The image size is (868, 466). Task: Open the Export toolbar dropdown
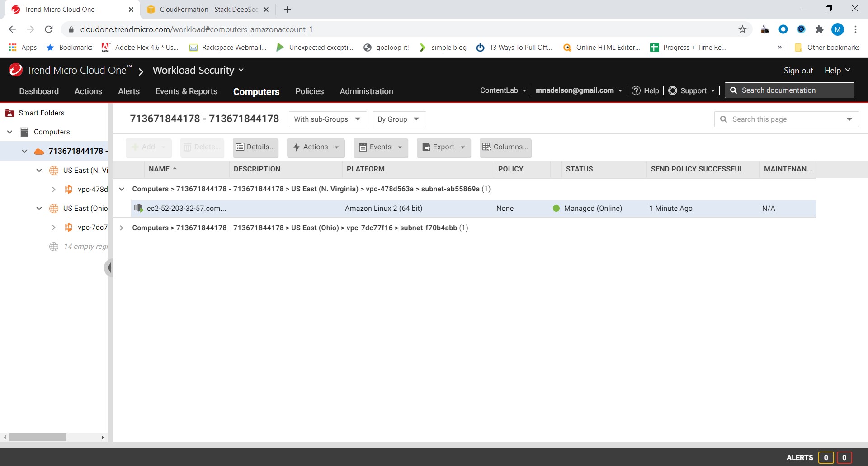point(444,147)
